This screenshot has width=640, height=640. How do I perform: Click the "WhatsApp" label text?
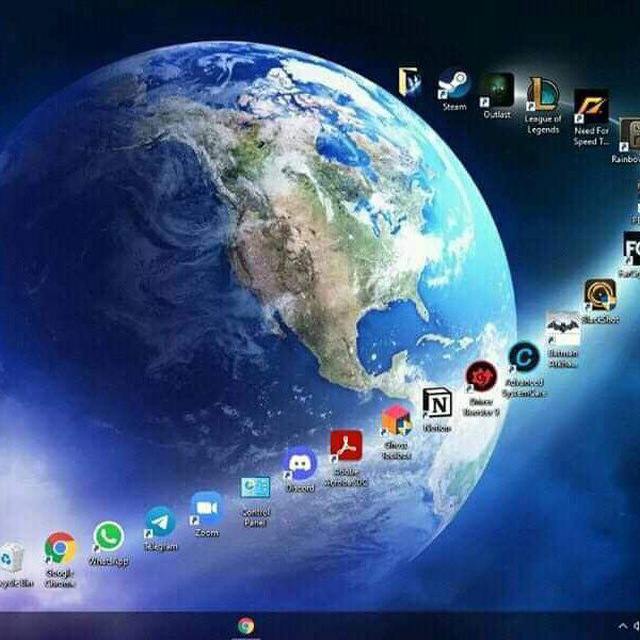pos(109,562)
